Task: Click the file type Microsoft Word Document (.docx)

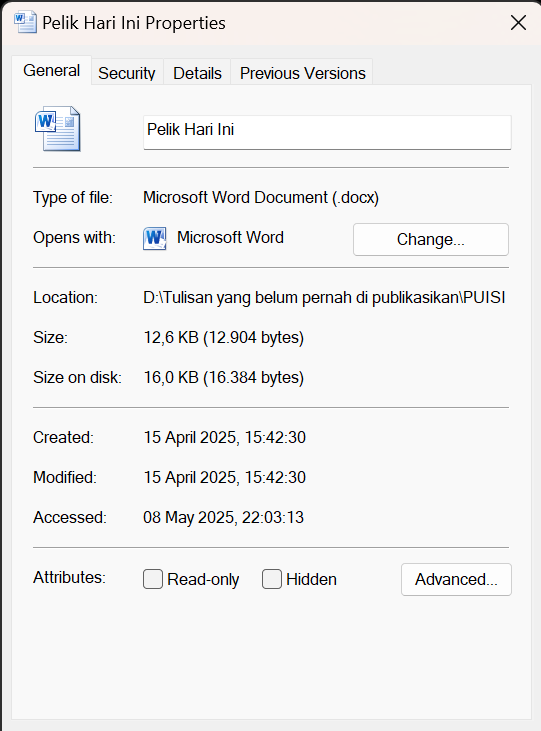Action: pyautogui.click(x=261, y=198)
